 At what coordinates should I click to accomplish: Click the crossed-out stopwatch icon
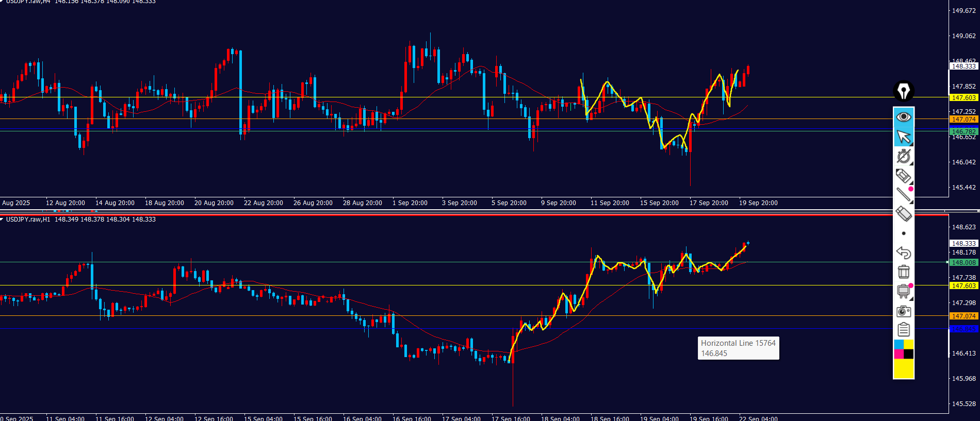(903, 156)
